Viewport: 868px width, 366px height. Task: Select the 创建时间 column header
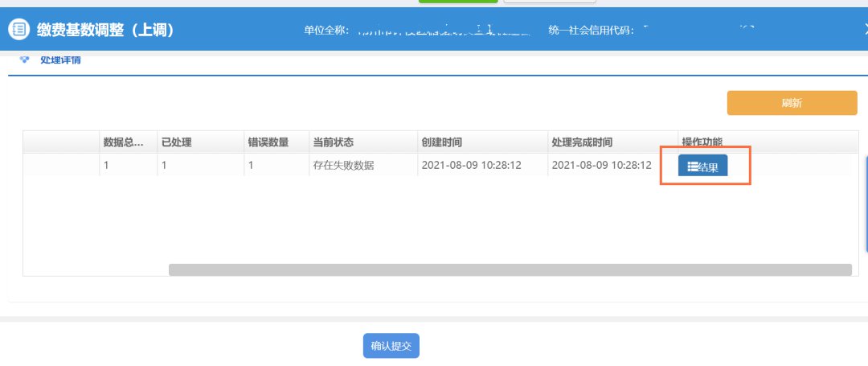tap(483, 142)
